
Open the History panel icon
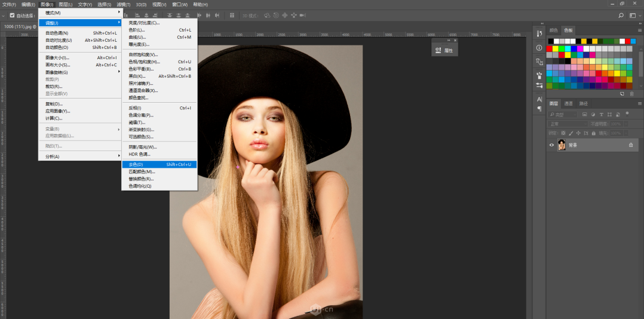pos(539,33)
